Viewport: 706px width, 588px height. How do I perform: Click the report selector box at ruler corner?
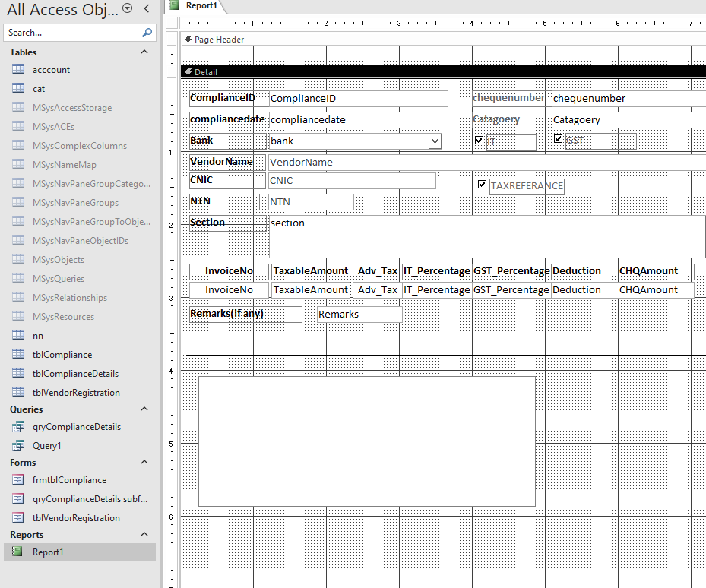click(x=172, y=23)
